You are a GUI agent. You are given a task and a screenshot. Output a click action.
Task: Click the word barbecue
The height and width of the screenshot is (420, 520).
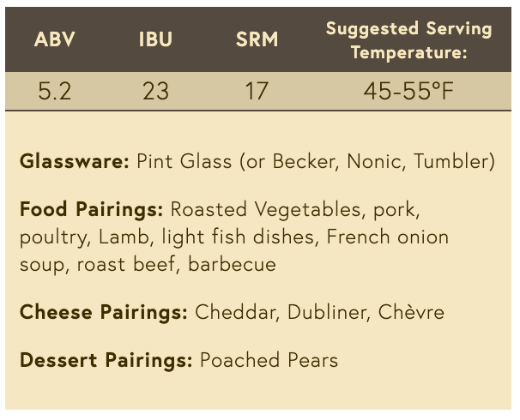click(x=232, y=264)
